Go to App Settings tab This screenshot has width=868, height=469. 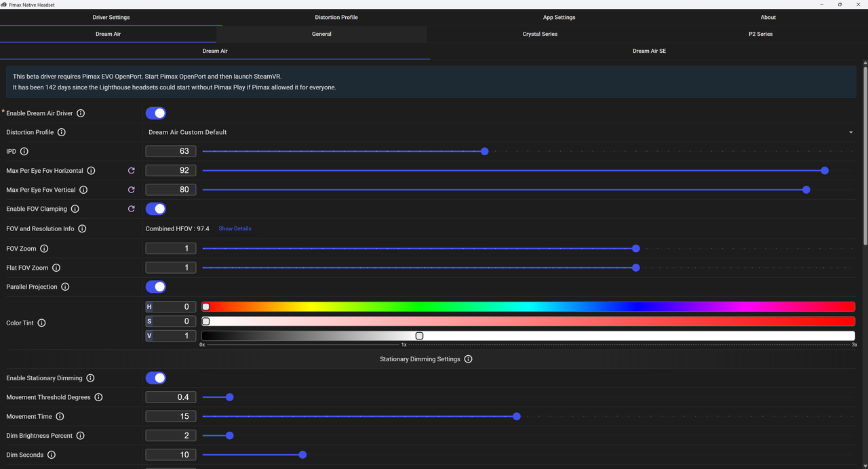click(559, 17)
